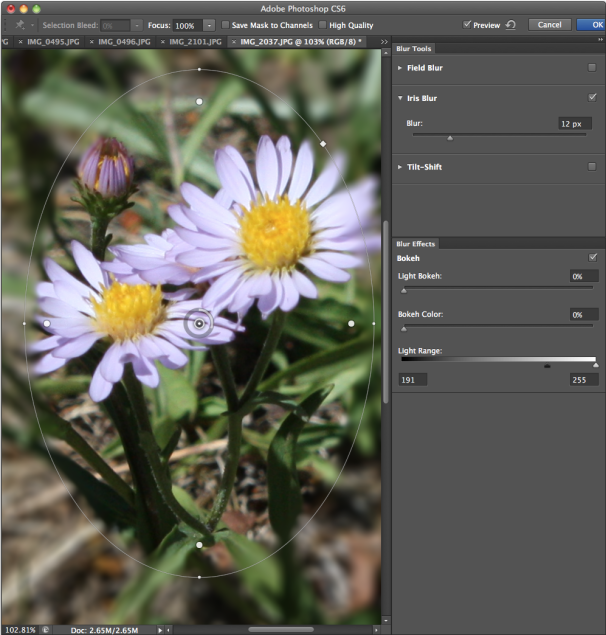Click the pin tool icon in options bar

click(19, 24)
